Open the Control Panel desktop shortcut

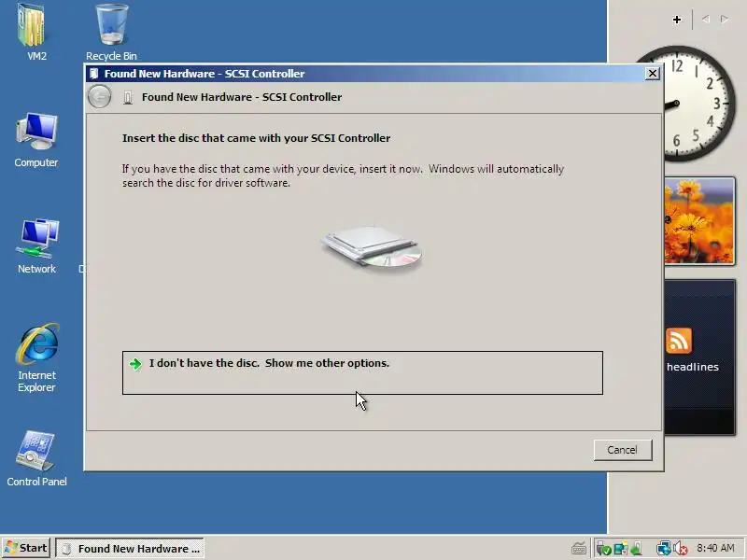tap(36, 458)
